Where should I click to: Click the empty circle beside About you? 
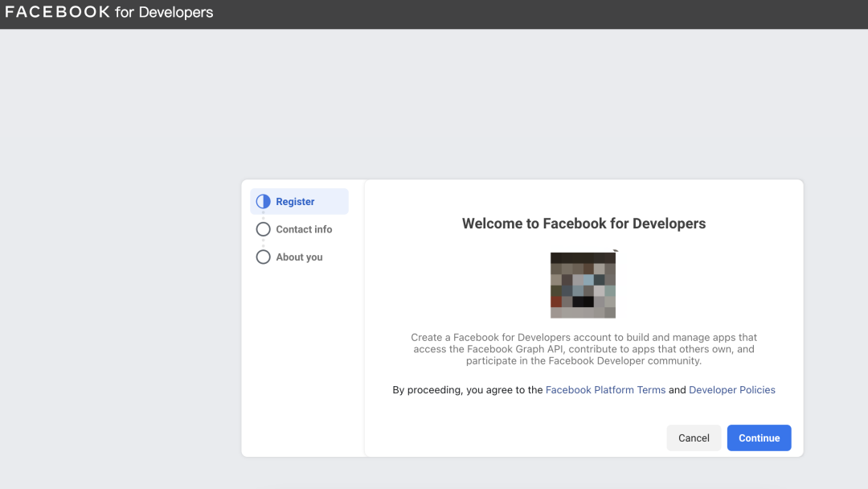coord(263,257)
